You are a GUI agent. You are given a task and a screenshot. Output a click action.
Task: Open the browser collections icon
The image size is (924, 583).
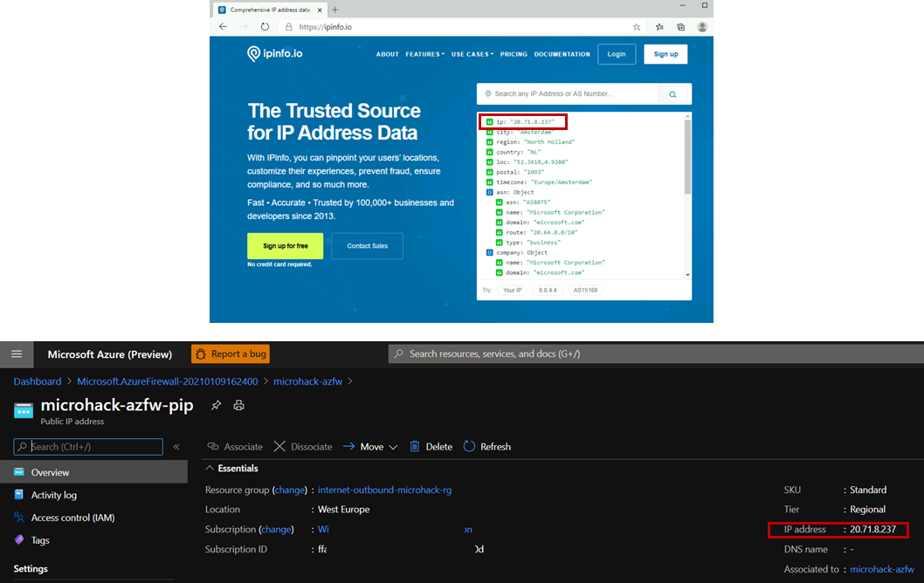(x=680, y=26)
